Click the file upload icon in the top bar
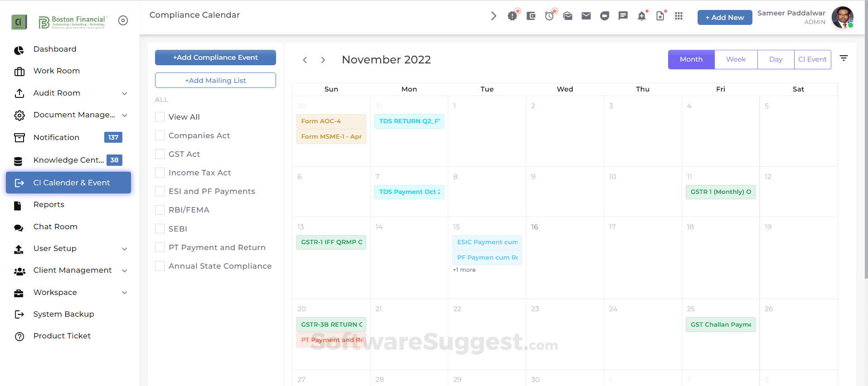 [660, 15]
